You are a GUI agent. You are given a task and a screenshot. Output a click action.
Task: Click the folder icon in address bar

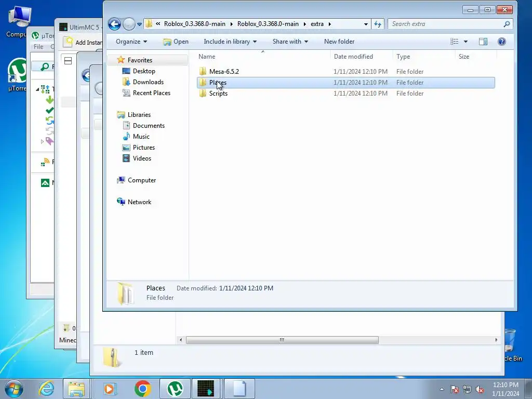pos(149,24)
